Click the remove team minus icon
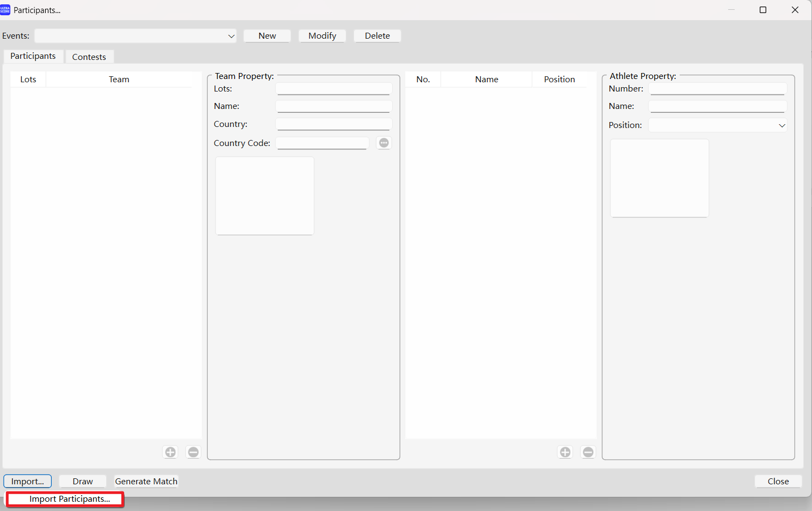Viewport: 812px width, 511px height. click(193, 452)
